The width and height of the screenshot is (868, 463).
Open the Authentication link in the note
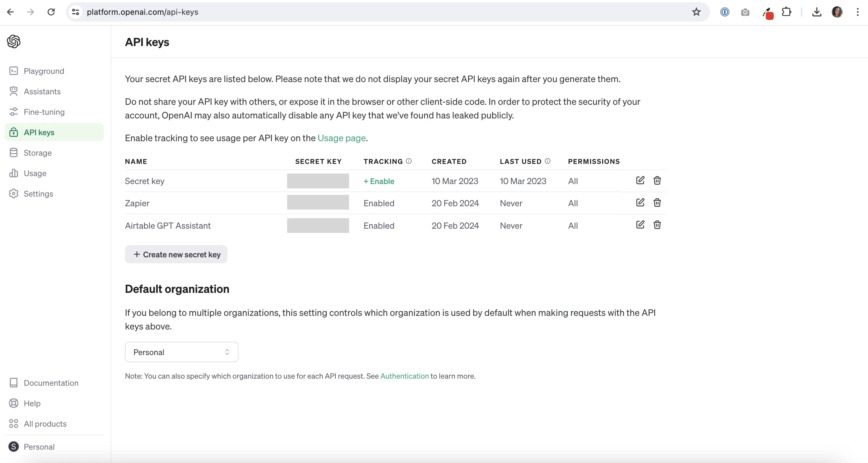(404, 376)
